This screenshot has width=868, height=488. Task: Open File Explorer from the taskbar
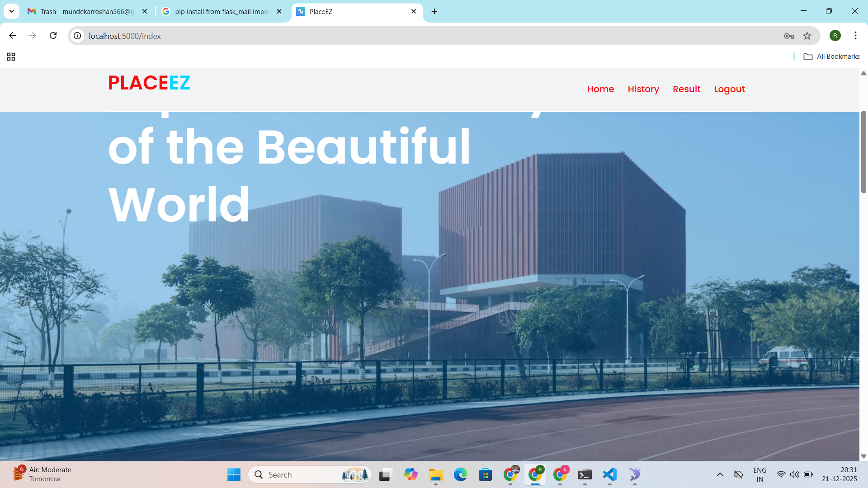(x=435, y=474)
